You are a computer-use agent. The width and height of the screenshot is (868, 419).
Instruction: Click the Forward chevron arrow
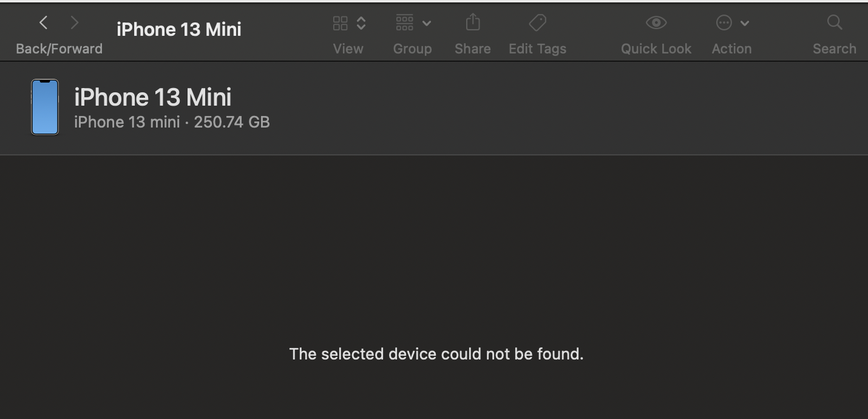(x=75, y=23)
